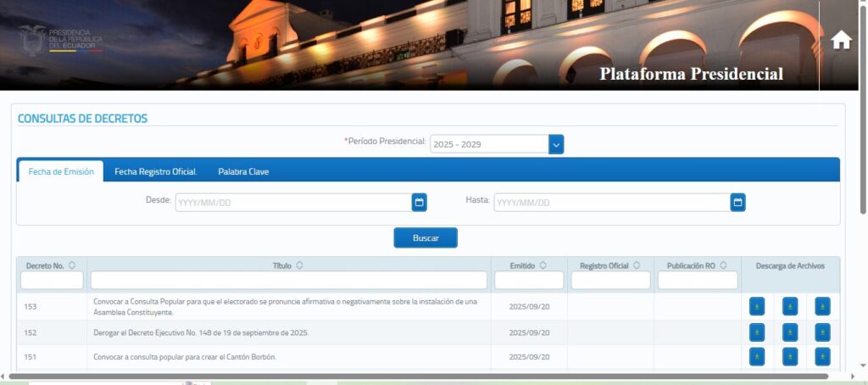The width and height of the screenshot is (868, 385).
Task: Download second file of decree 152
Action: tap(790, 332)
